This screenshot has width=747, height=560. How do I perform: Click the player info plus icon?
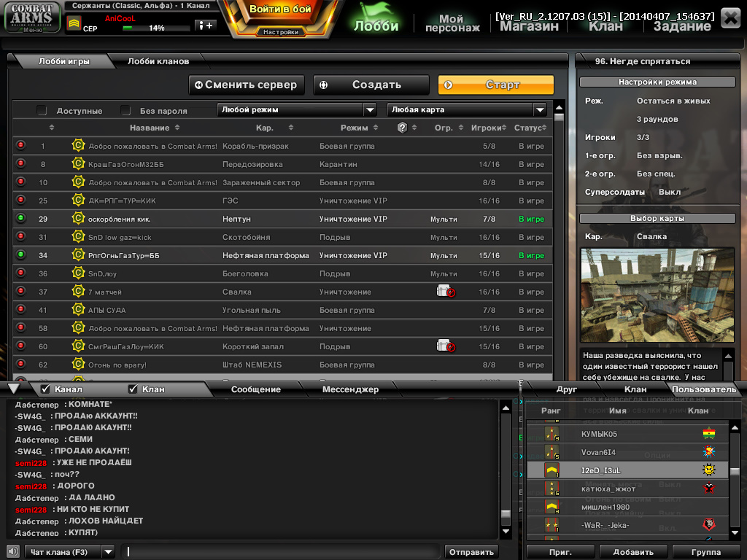tap(206, 26)
